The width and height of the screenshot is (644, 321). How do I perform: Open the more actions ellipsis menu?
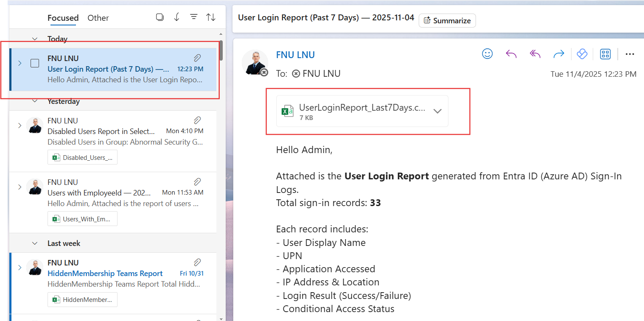tap(630, 54)
